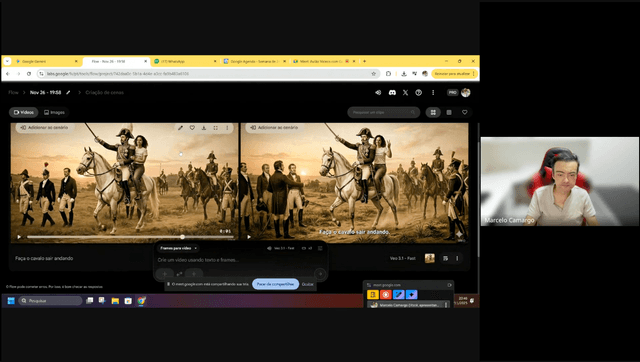Click the PRO badge
The height and width of the screenshot is (362, 640).
point(452,93)
